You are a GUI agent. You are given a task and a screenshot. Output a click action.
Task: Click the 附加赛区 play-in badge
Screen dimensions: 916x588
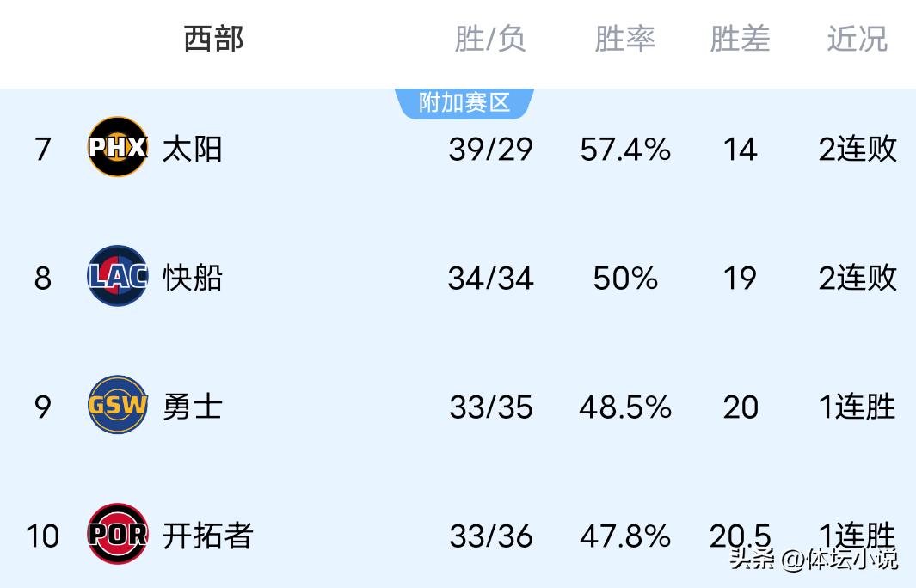click(464, 102)
